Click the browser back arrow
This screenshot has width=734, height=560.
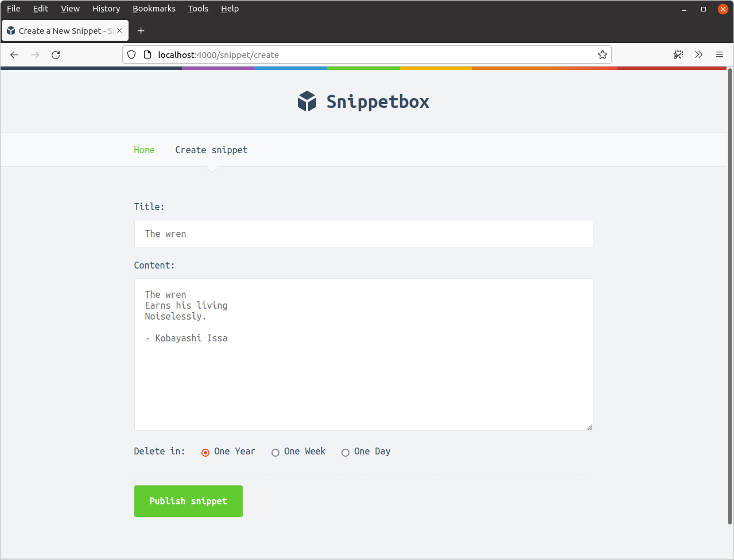coord(14,55)
